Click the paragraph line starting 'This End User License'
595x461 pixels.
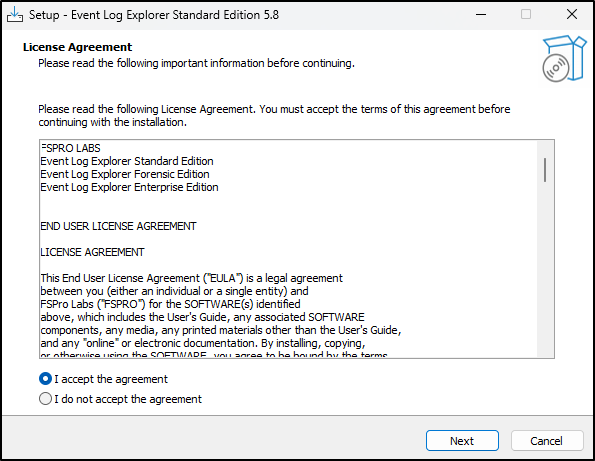[192, 278]
